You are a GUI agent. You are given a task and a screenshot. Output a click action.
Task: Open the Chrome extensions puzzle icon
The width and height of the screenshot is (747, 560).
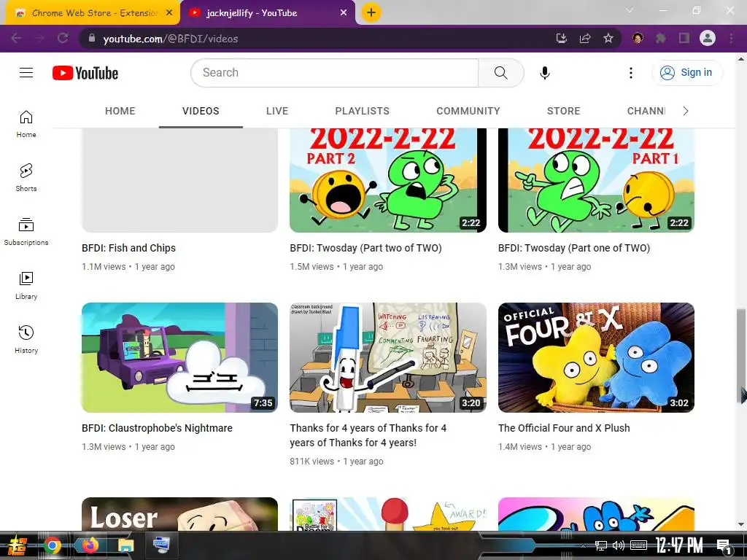coord(661,38)
